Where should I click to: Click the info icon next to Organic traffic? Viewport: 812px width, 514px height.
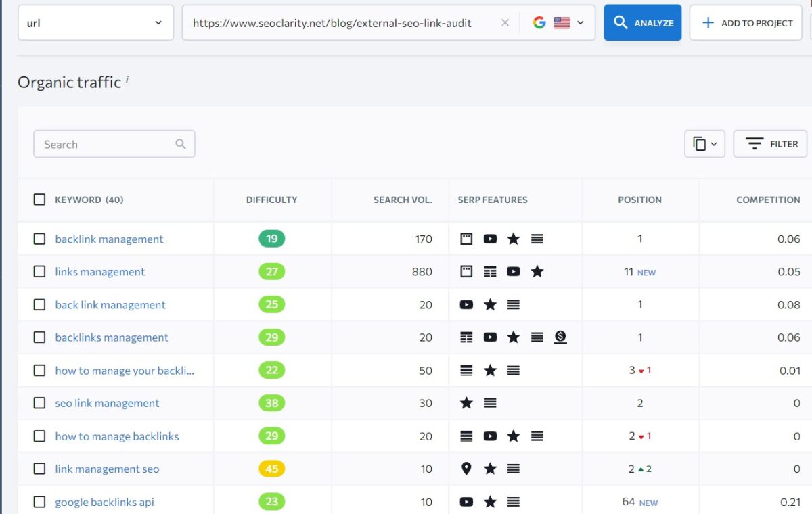tap(127, 77)
